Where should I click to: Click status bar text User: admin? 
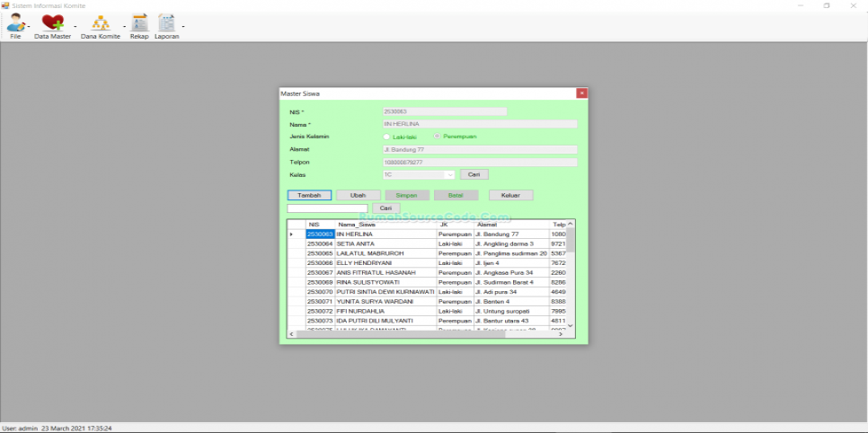click(20, 429)
